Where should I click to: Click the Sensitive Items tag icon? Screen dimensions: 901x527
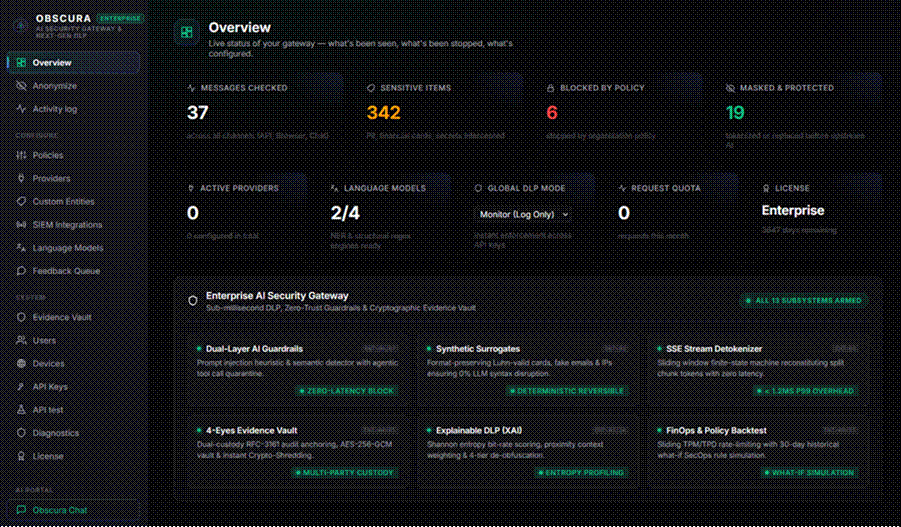[x=371, y=88]
